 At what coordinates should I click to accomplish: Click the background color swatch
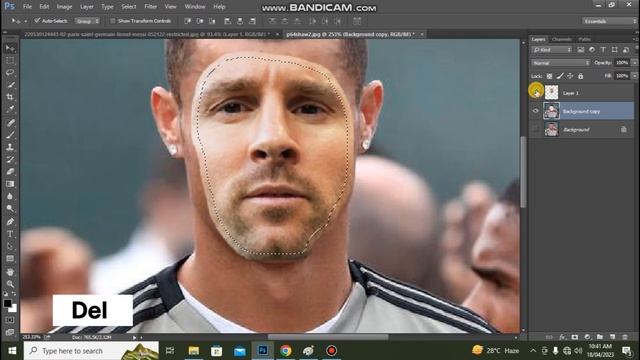pyautogui.click(x=13, y=309)
